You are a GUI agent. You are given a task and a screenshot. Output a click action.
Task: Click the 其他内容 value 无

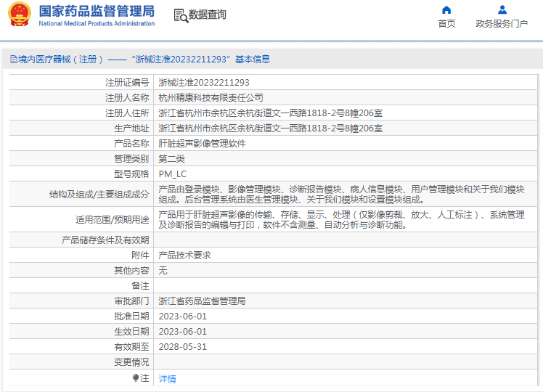pyautogui.click(x=163, y=271)
